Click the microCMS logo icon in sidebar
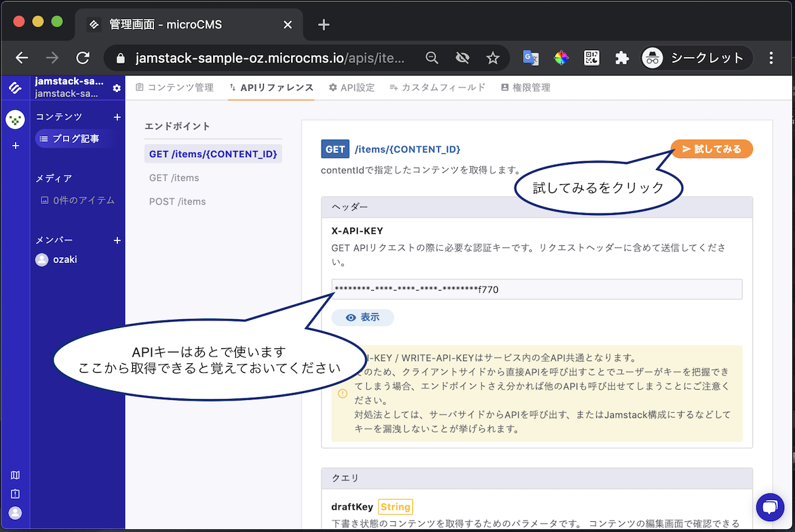Screen dimensions: 795x532 pyautogui.click(x=15, y=87)
